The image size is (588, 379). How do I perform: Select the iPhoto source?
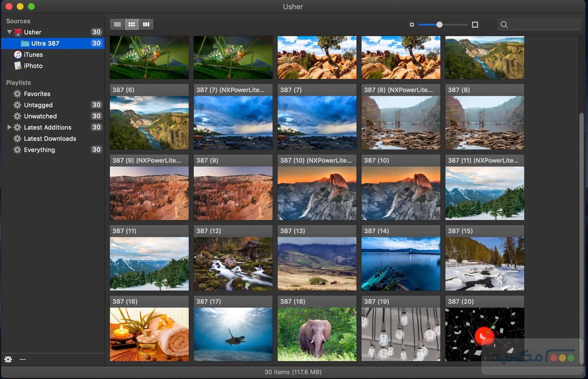click(33, 66)
